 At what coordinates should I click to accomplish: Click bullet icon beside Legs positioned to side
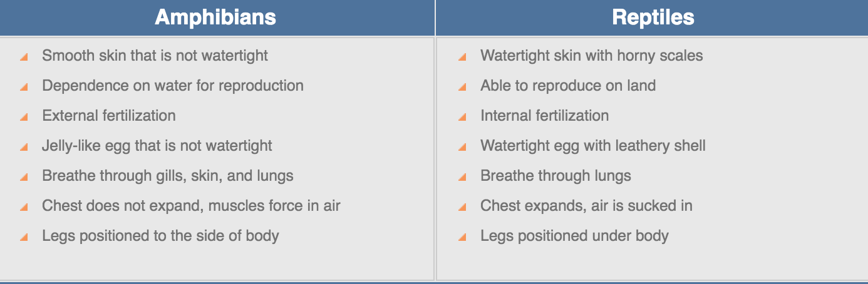tap(24, 237)
